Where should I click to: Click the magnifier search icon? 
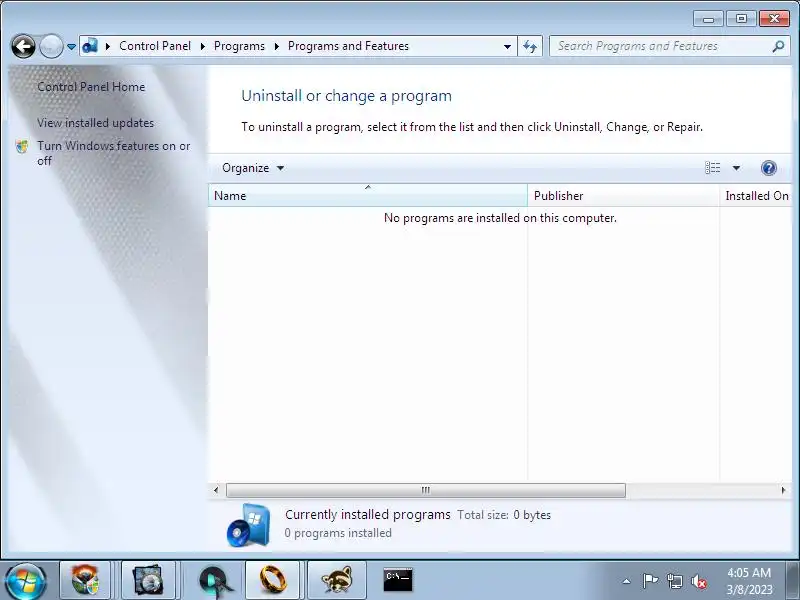pyautogui.click(x=778, y=46)
